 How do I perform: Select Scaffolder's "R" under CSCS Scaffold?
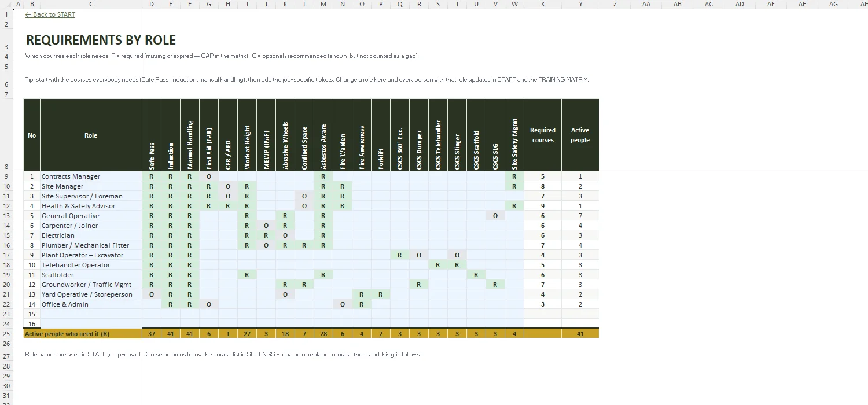[476, 275]
